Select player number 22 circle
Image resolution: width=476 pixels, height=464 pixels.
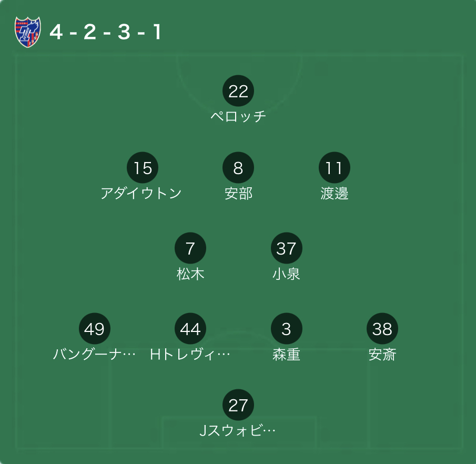tap(238, 91)
